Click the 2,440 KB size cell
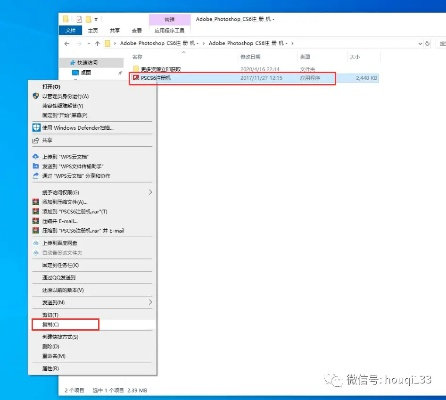This screenshot has height=400, width=446. 366,78
